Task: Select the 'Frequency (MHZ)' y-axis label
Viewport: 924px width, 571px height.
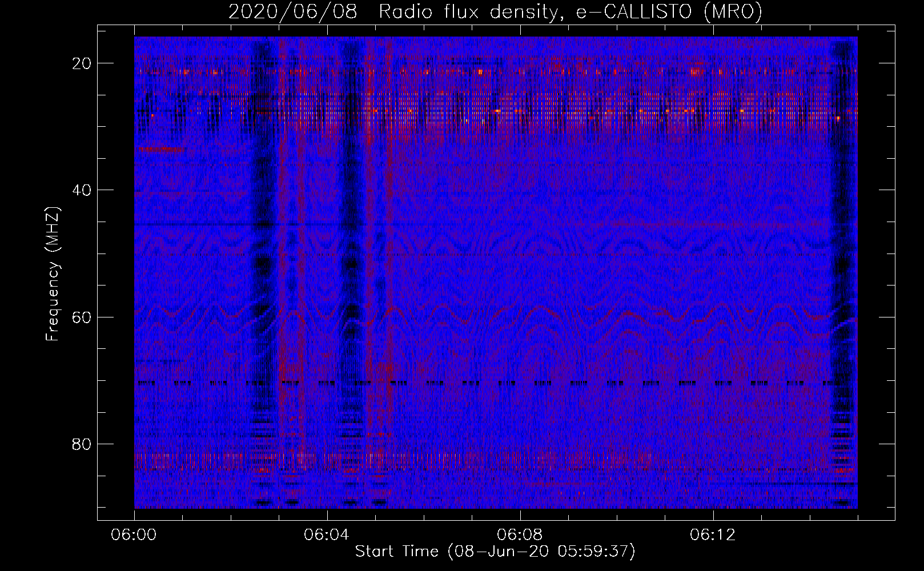Action: click(53, 274)
